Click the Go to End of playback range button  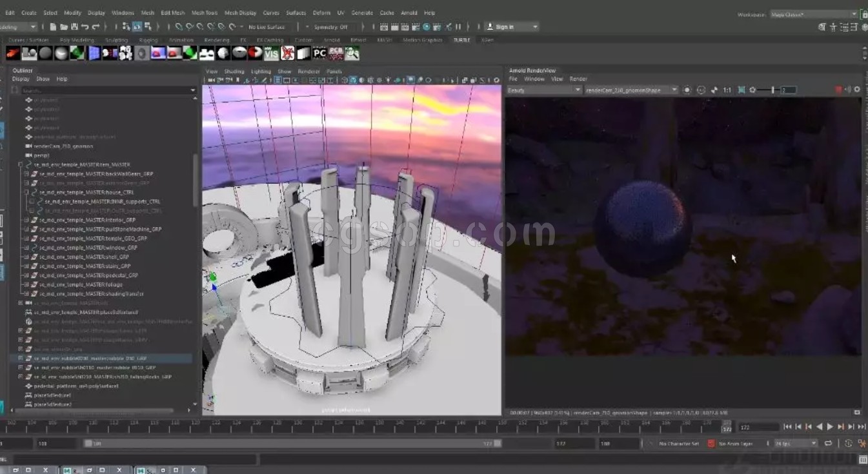tap(861, 426)
